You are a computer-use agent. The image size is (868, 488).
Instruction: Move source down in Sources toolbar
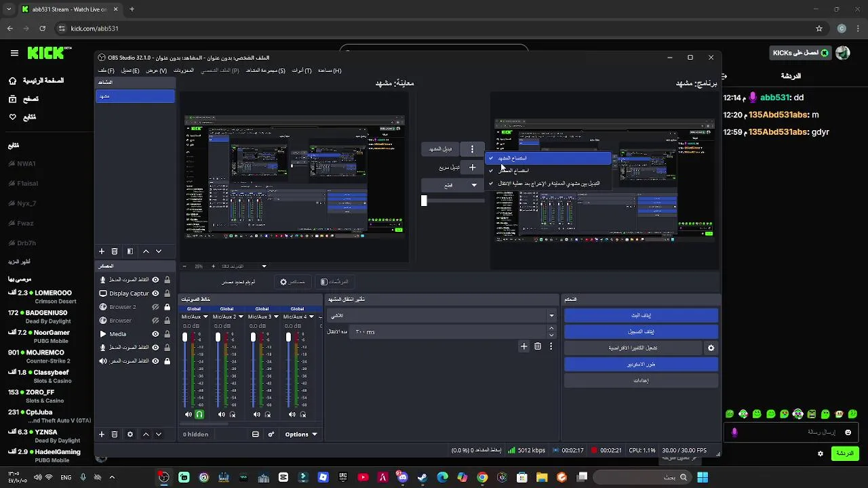click(x=159, y=434)
